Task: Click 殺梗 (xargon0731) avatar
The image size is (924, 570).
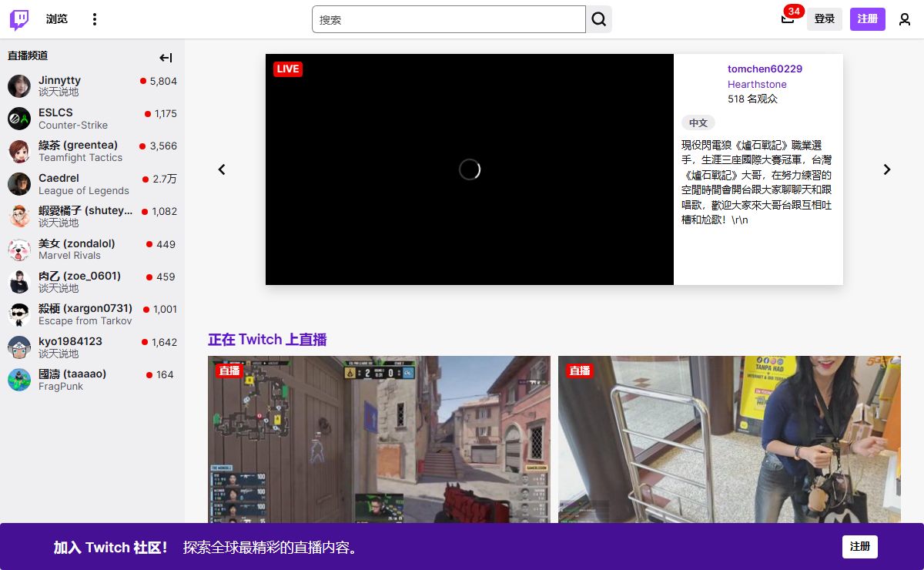Action: pos(19,314)
